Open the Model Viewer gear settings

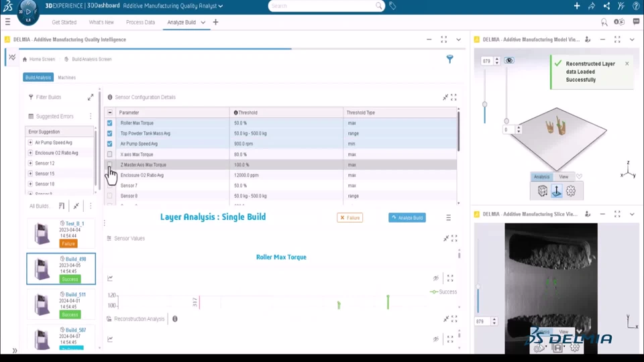tap(571, 191)
